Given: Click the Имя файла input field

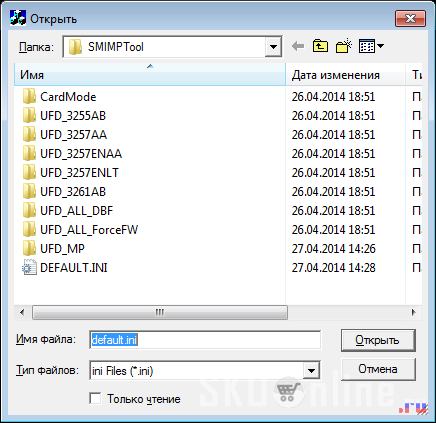Looking at the screenshot, I should coord(205,340).
